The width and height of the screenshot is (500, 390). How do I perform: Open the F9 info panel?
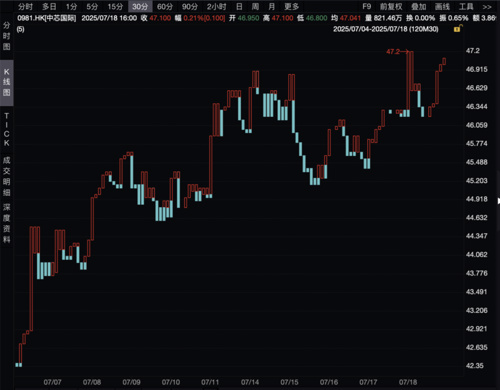[x=367, y=6]
